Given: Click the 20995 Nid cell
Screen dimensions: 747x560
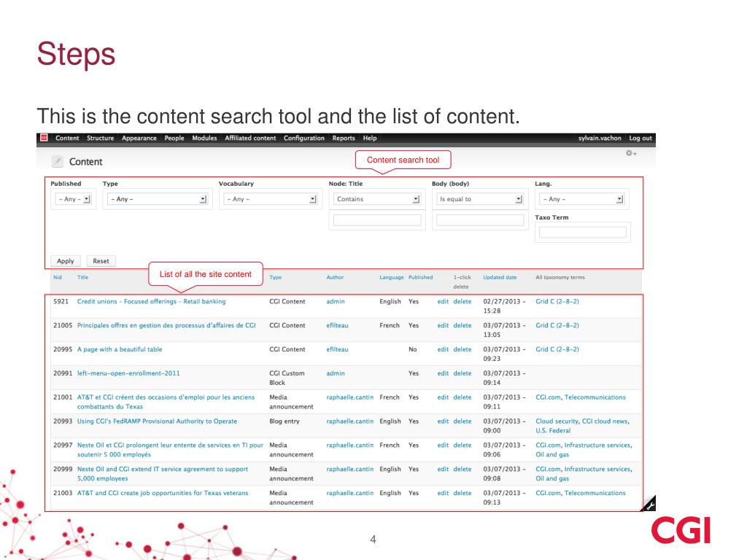Looking at the screenshot, I should [x=63, y=349].
